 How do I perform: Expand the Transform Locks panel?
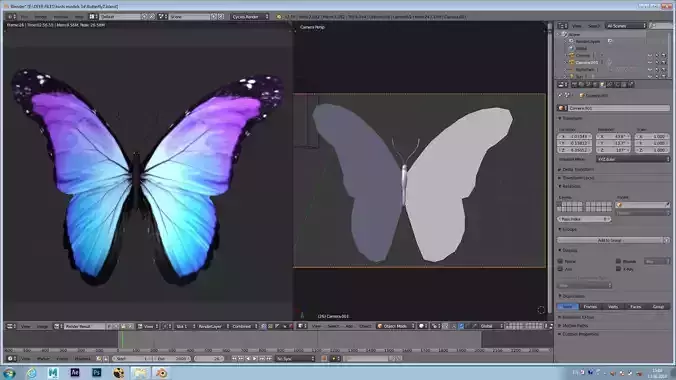[x=576, y=178]
